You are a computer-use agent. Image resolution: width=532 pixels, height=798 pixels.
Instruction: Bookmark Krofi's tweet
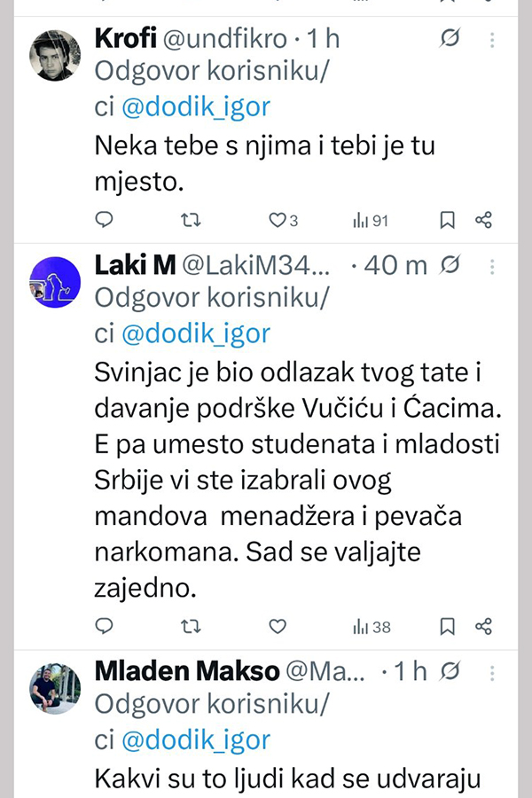[448, 220]
